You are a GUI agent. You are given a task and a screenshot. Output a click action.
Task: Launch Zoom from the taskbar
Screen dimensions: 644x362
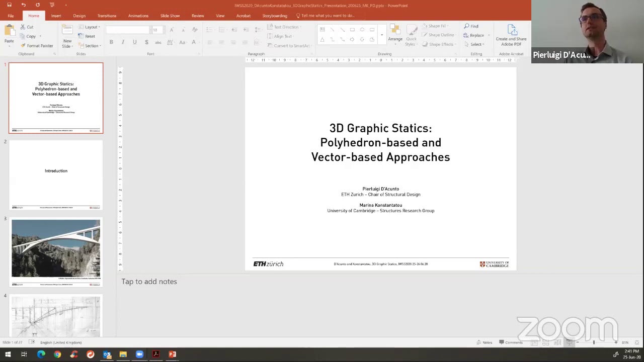click(139, 354)
